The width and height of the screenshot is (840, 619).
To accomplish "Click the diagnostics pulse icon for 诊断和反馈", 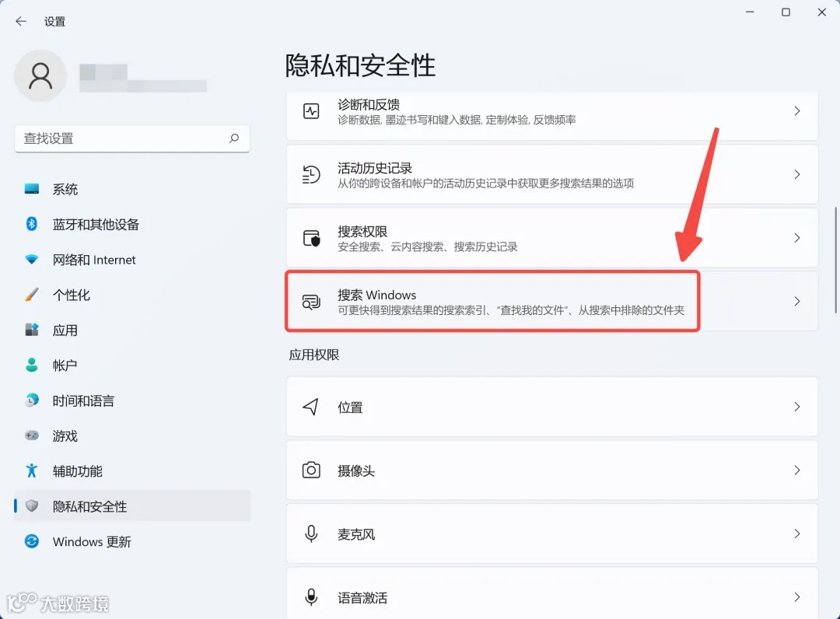I will pos(311,111).
